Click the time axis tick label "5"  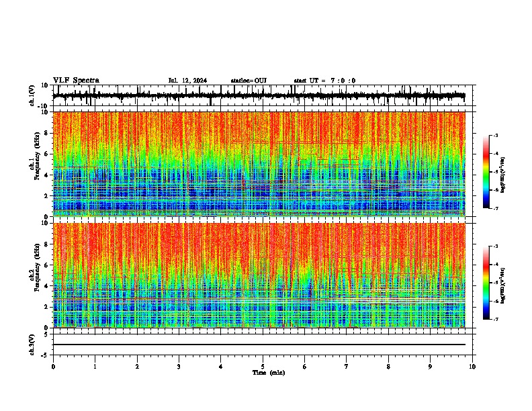pyautogui.click(x=263, y=367)
